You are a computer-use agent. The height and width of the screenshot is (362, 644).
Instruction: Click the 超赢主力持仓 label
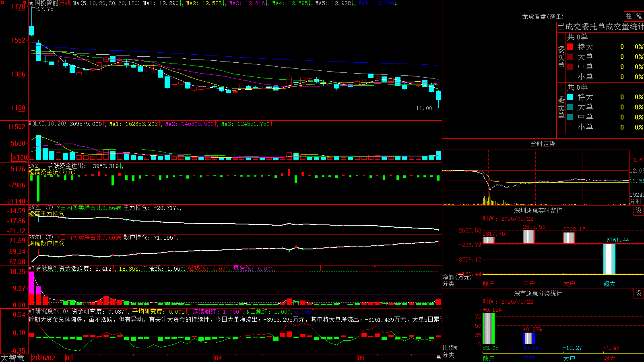(x=46, y=214)
